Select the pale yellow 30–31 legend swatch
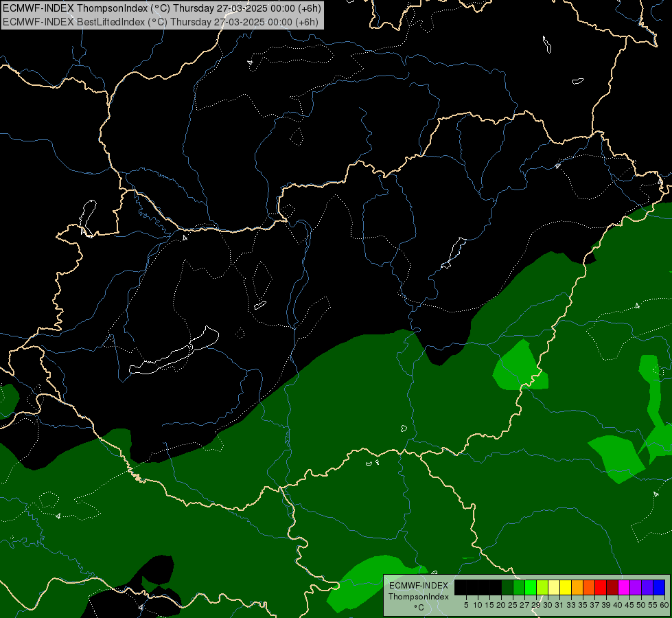This screenshot has height=618, width=672. point(554,587)
